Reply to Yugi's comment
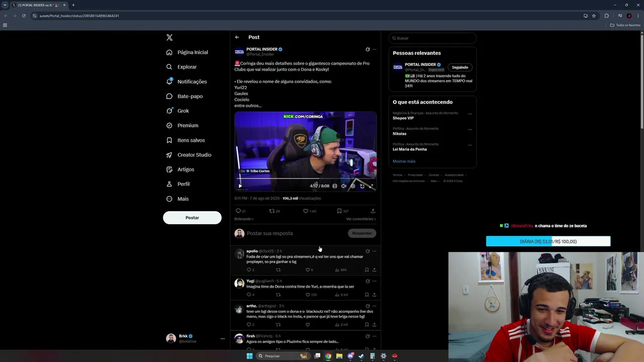644x362 pixels. click(x=250, y=295)
